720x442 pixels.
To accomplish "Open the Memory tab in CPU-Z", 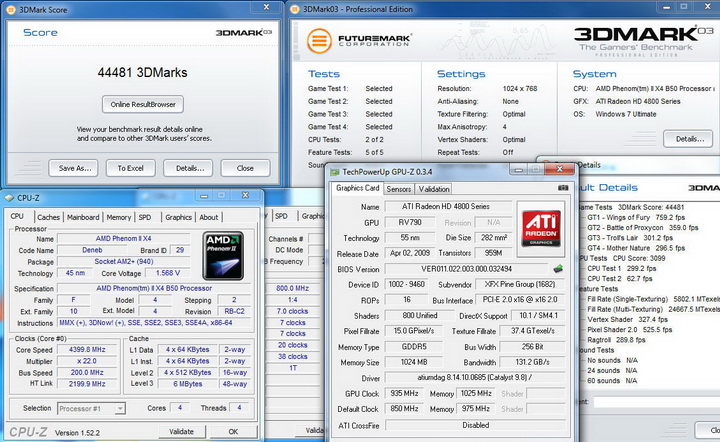I will [118, 217].
